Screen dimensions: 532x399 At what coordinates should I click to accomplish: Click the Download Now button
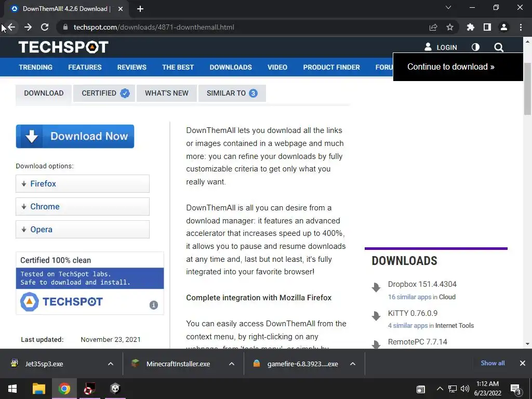75,137
